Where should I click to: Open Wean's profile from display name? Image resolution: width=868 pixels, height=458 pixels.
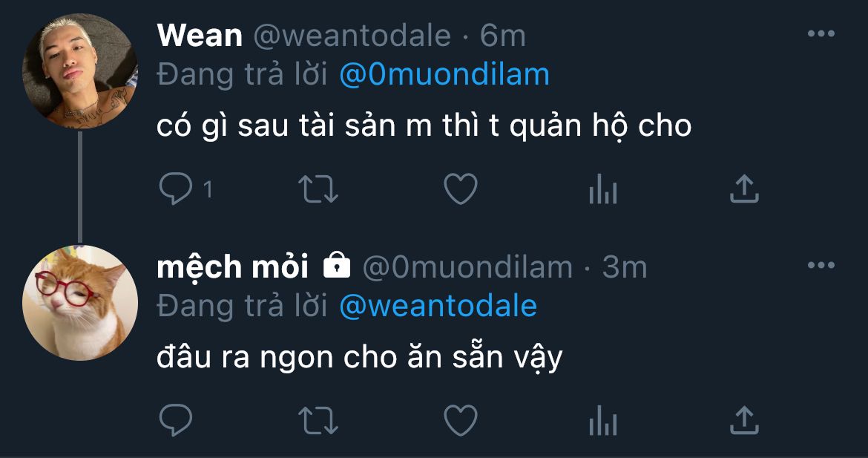pos(200,36)
